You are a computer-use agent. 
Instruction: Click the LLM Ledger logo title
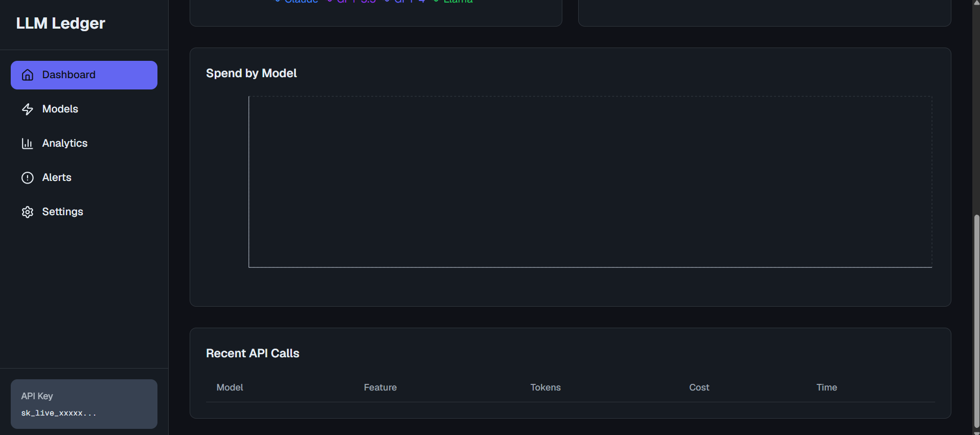(60, 24)
